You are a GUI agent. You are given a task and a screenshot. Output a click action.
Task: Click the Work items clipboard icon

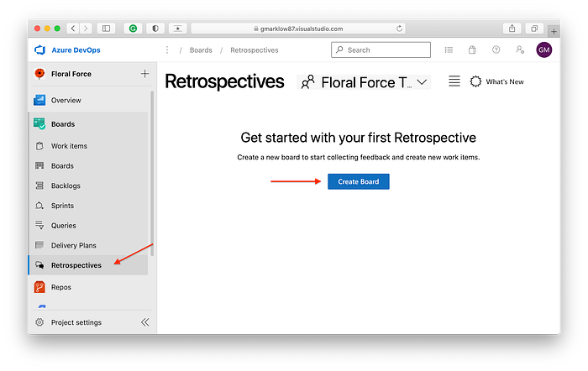pyautogui.click(x=39, y=146)
